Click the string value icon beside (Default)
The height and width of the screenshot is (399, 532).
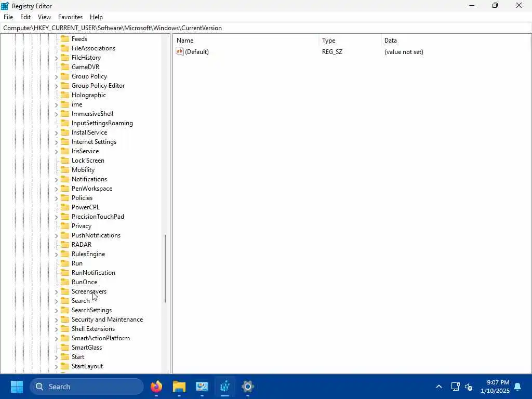tap(179, 51)
